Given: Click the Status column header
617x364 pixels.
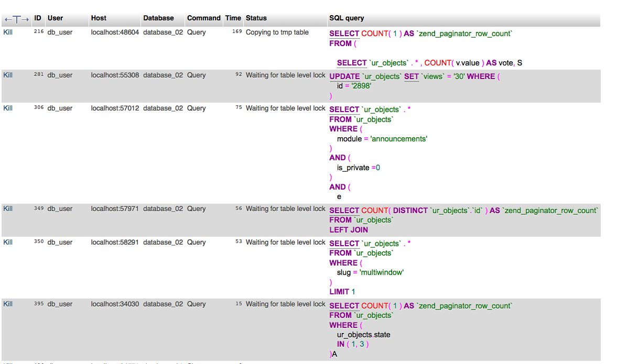Looking at the screenshot, I should [x=256, y=18].
